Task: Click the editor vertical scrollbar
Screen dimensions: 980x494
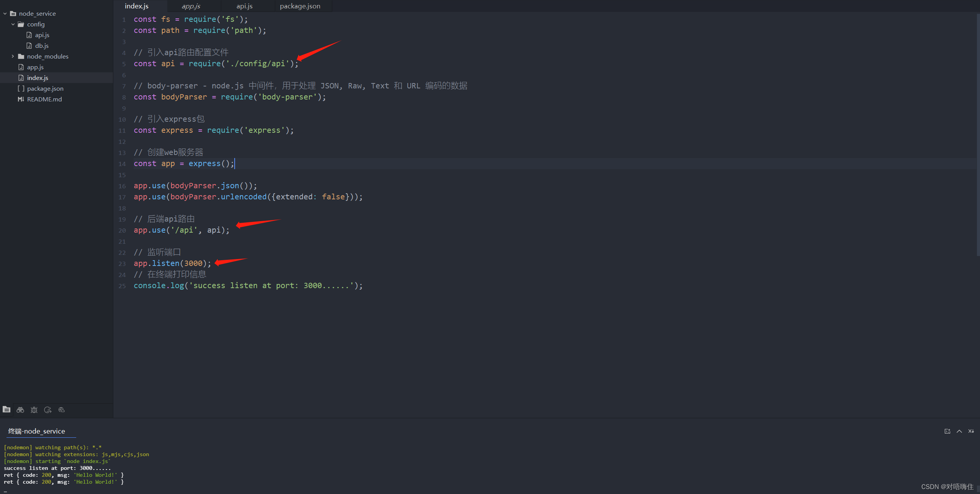Action: (978, 134)
